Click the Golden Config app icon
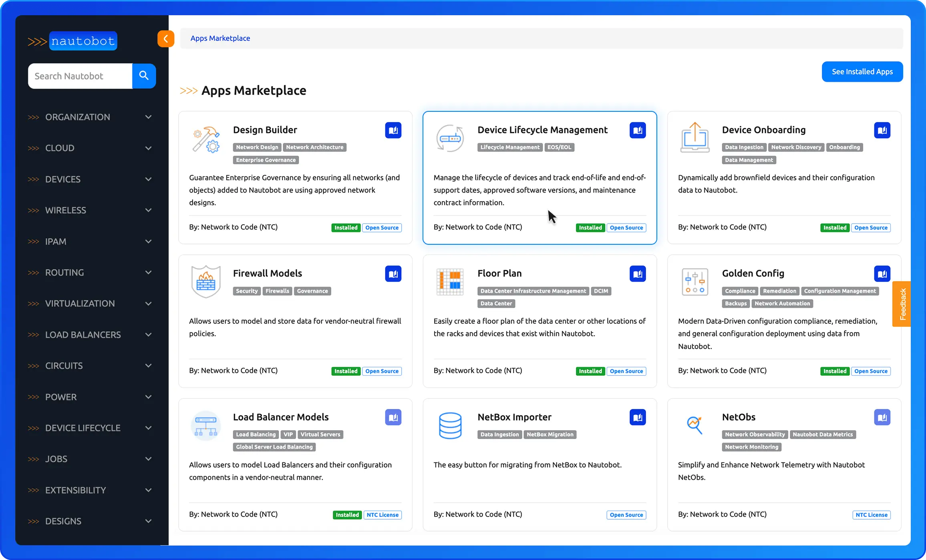926x560 pixels. click(x=694, y=282)
